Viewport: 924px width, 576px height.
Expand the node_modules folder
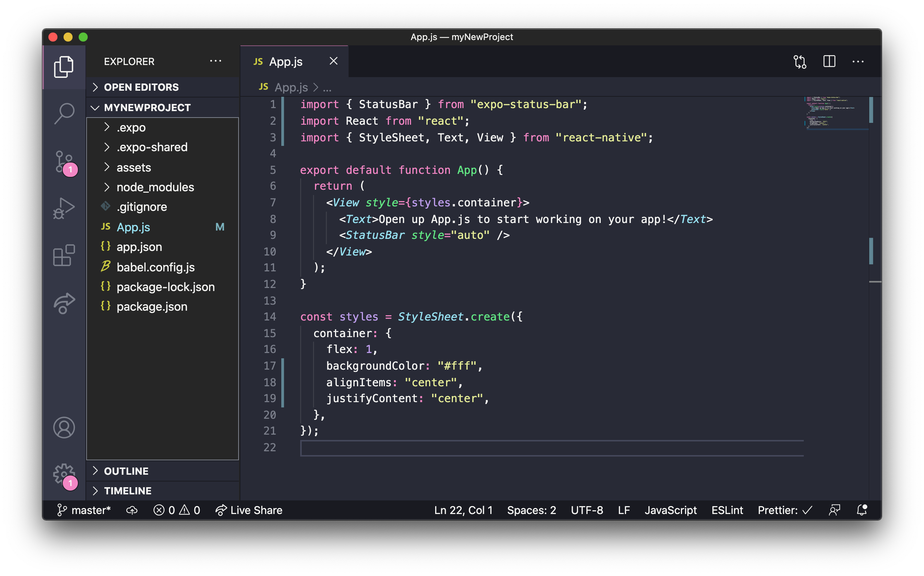(163, 187)
